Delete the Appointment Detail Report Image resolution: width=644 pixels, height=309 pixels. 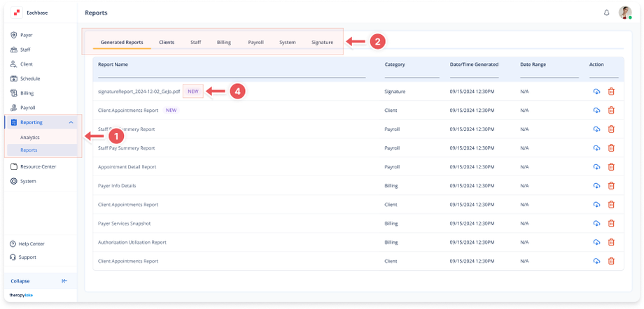[611, 167]
